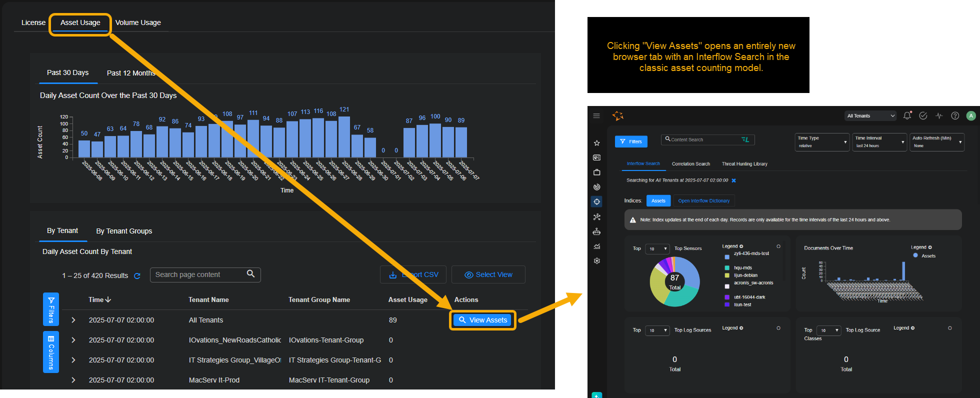Open the Time Interval dropdown

click(x=879, y=142)
